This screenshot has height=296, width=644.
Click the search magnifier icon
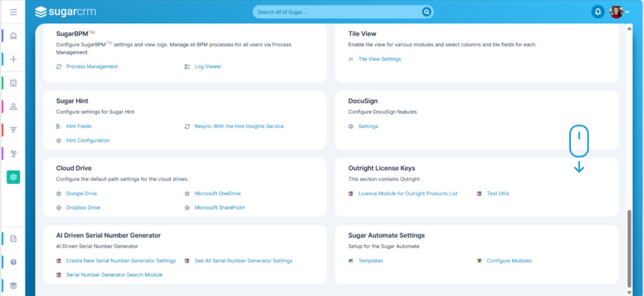427,12
